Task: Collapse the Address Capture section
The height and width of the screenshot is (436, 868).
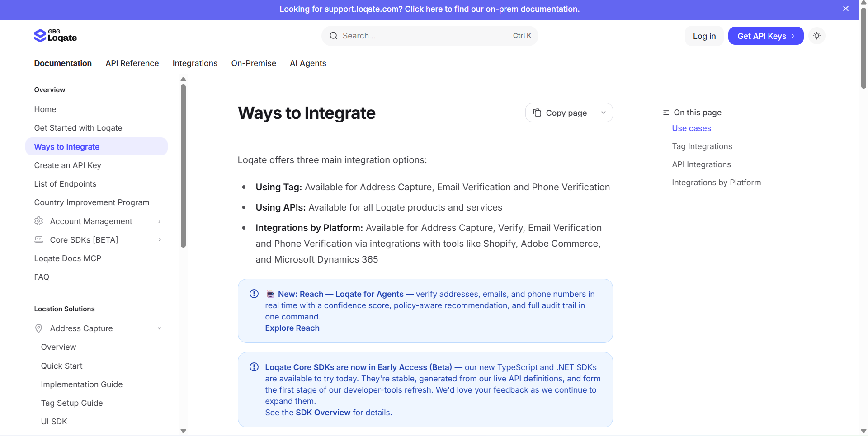Action: 160,328
